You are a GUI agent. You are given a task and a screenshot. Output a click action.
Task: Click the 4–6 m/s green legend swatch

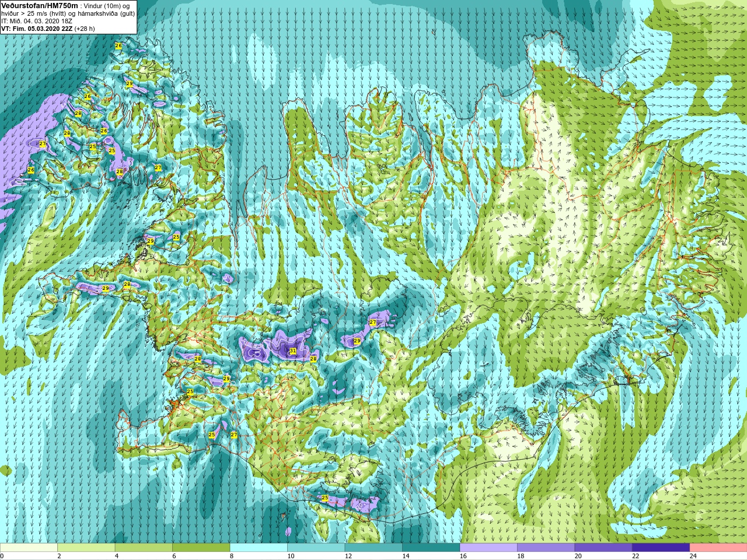(144, 548)
